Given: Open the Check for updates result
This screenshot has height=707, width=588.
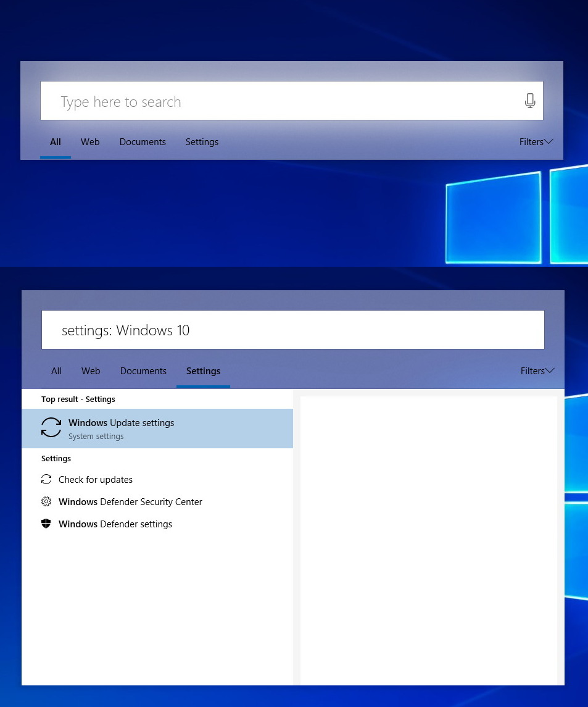Looking at the screenshot, I should pyautogui.click(x=157, y=479).
